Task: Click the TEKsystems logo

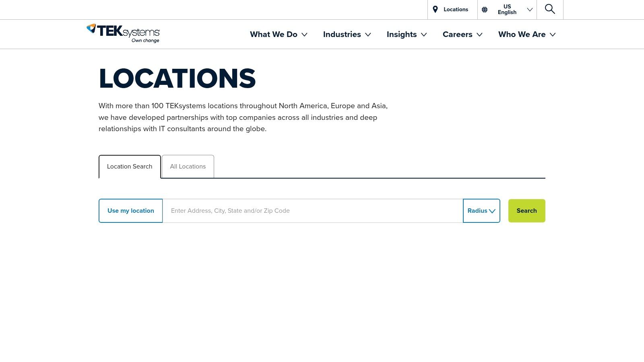Action: [x=123, y=33]
